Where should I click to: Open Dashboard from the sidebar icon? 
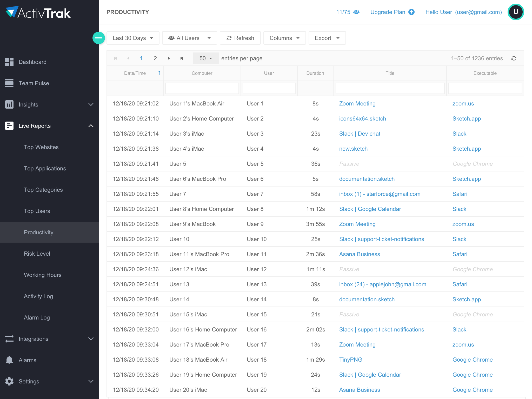click(9, 62)
